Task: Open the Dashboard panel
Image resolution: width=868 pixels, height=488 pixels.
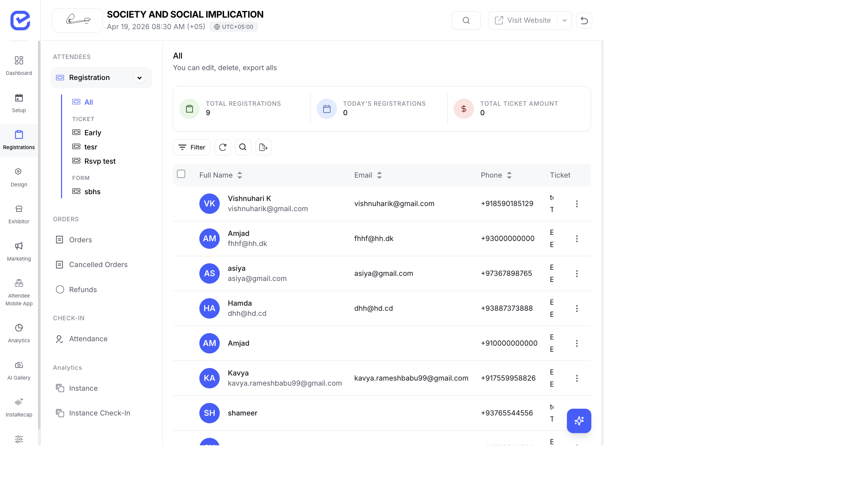Action: coord(19,64)
